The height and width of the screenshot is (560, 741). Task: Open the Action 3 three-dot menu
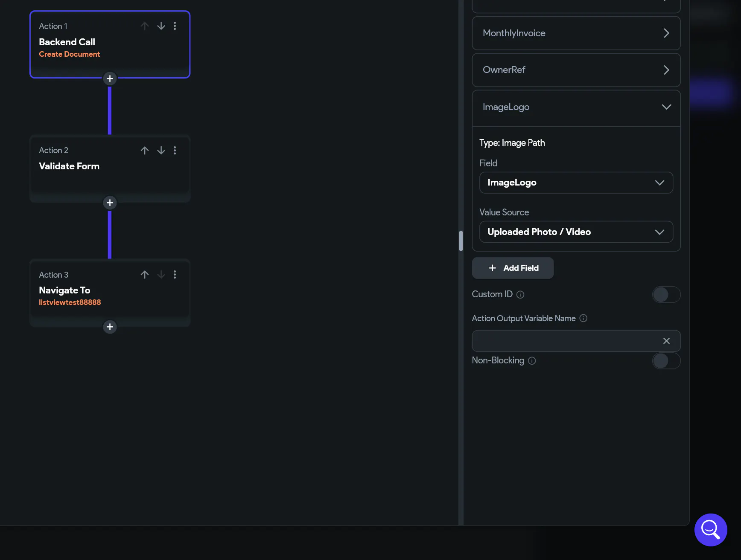(175, 275)
